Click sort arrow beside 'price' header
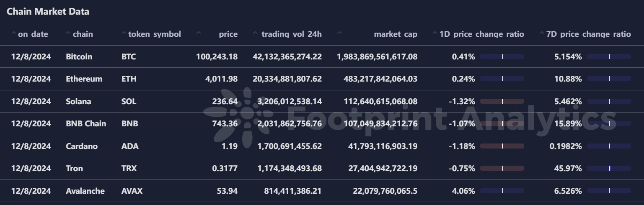Screen dimensions: 644x205 point(199,33)
